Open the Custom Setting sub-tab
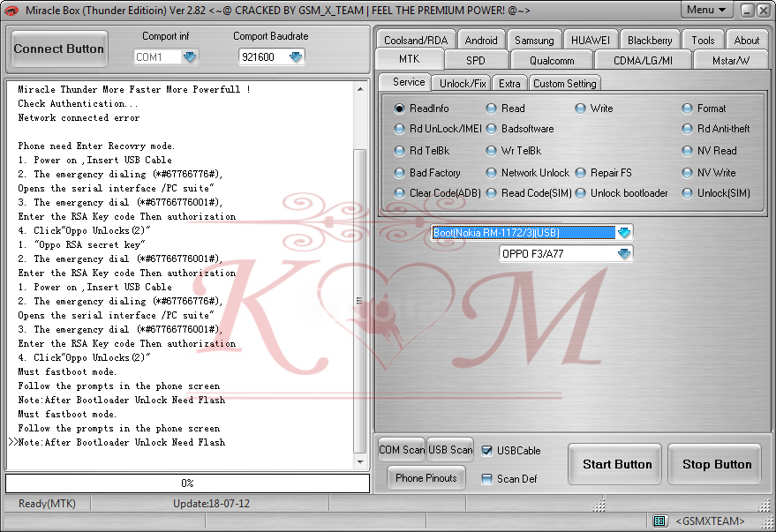776x532 pixels. (x=565, y=84)
